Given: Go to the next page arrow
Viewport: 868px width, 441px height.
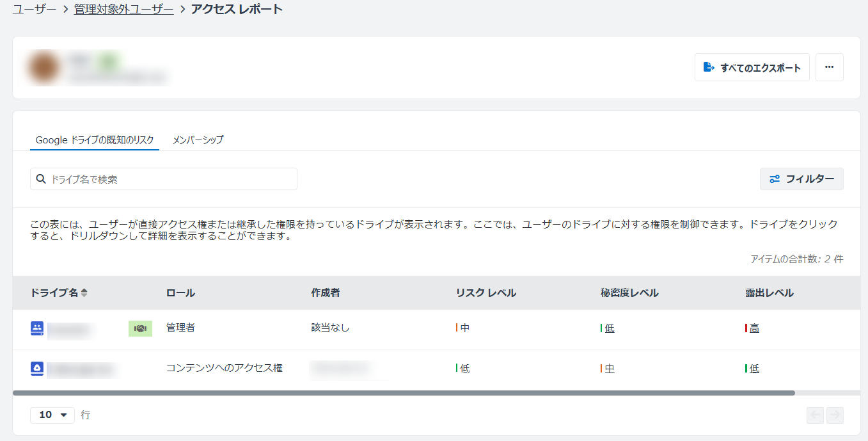Looking at the screenshot, I should [835, 415].
